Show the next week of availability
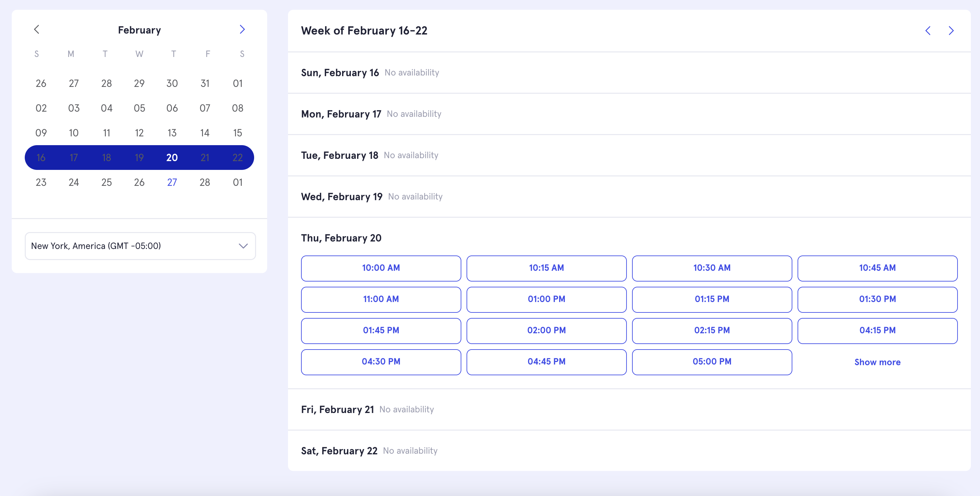This screenshot has height=496, width=980. point(951,31)
